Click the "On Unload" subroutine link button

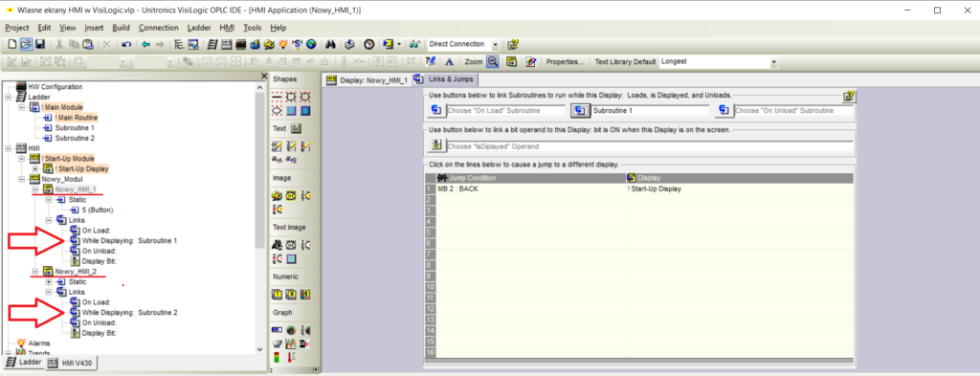click(724, 111)
